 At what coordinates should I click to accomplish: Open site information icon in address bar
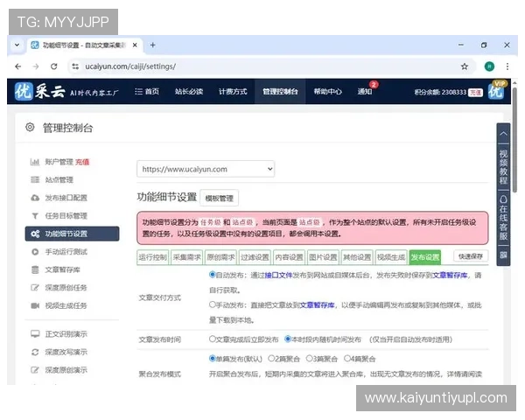click(75, 66)
